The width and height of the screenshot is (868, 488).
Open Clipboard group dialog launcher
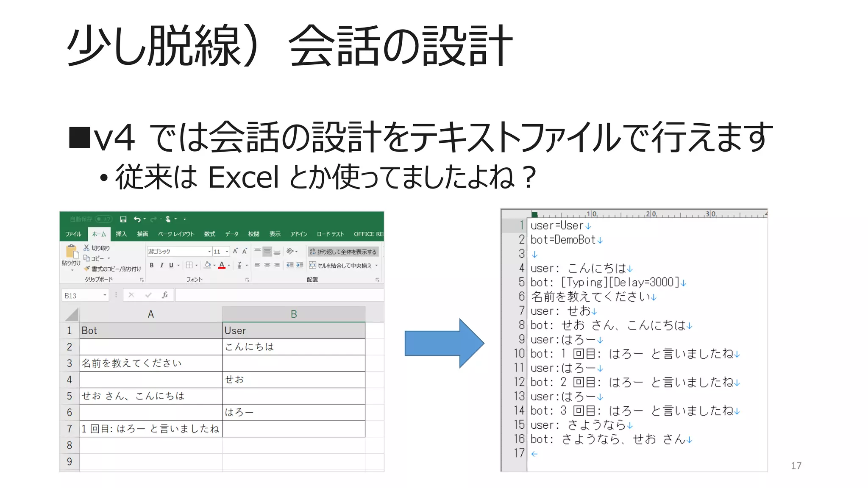[142, 280]
